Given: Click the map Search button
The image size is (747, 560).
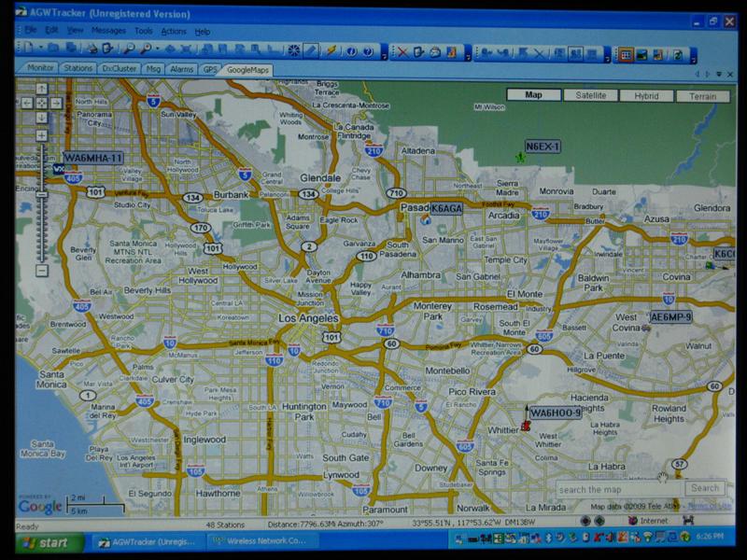Looking at the screenshot, I should [704, 488].
